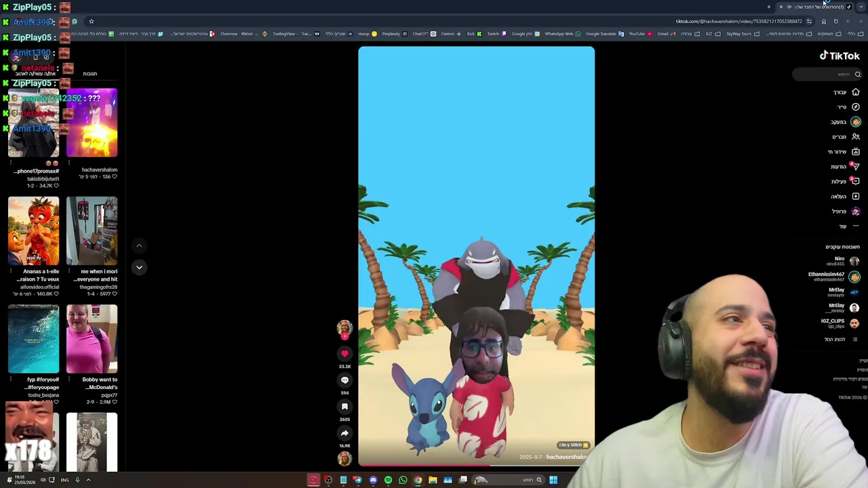Open the Google Translate bookmark
Image resolution: width=868 pixels, height=488 pixels.
[x=605, y=34]
